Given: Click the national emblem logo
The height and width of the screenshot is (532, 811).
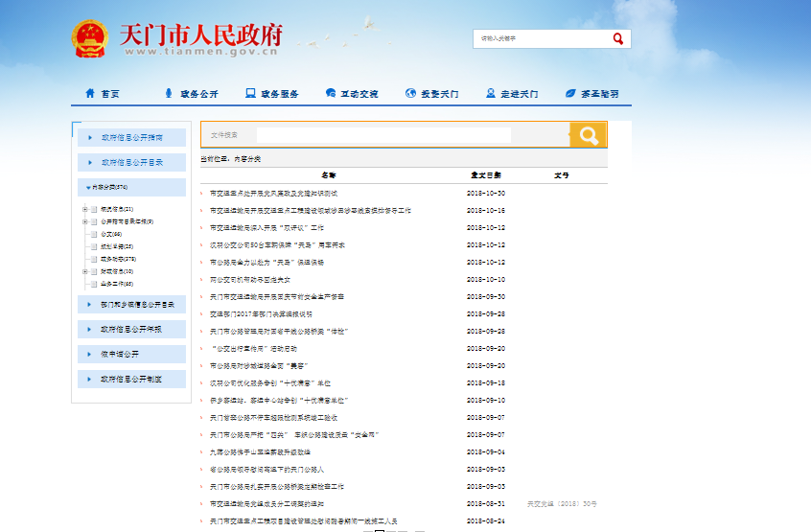Looking at the screenshot, I should (x=91, y=39).
